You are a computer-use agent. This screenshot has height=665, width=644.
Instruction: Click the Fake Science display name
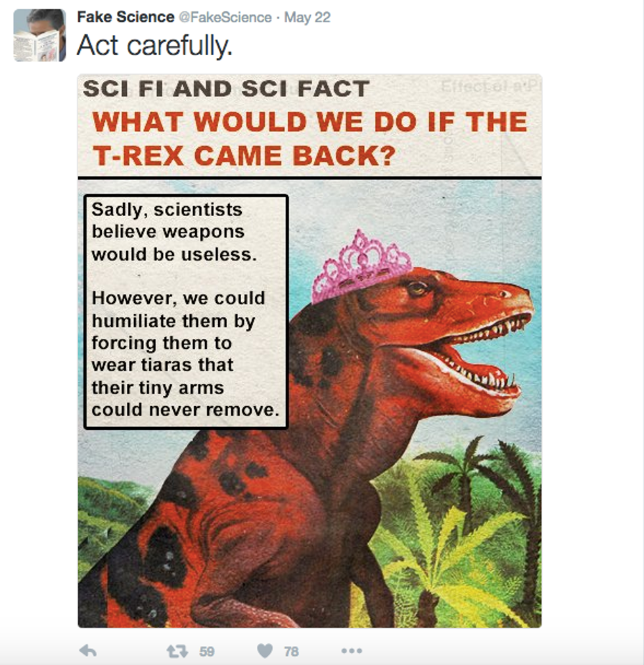click(126, 17)
